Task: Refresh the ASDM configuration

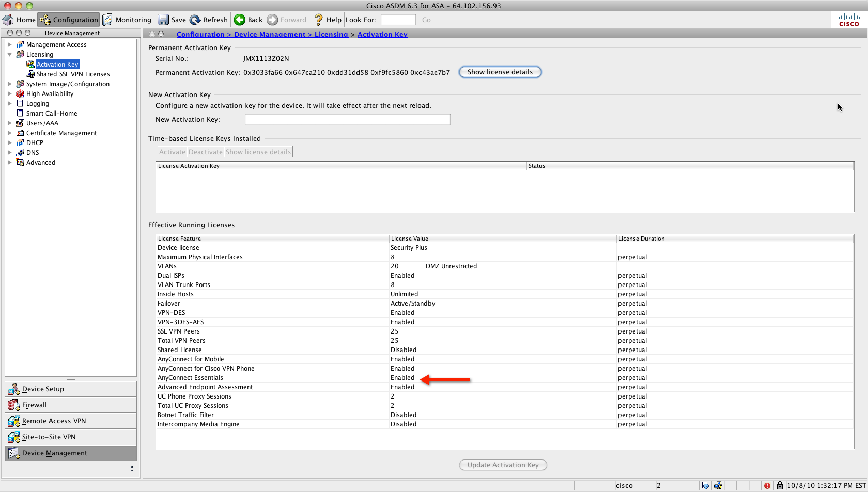Action: point(209,20)
